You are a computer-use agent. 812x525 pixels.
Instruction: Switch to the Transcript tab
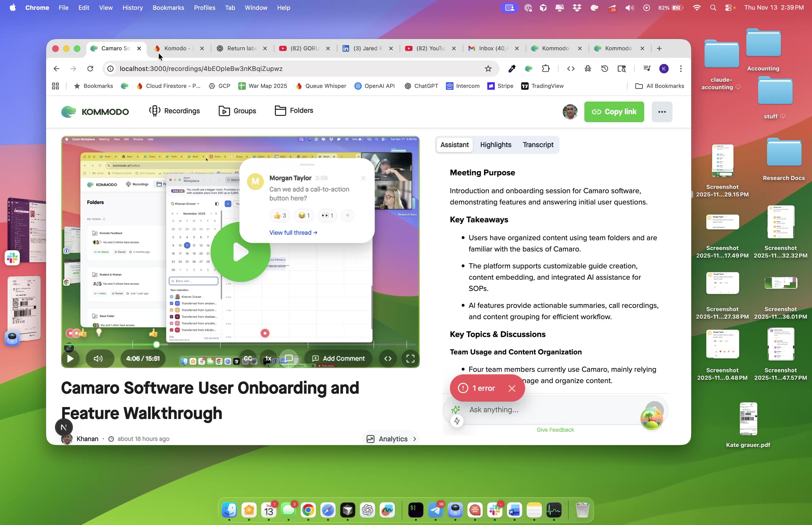pyautogui.click(x=538, y=145)
